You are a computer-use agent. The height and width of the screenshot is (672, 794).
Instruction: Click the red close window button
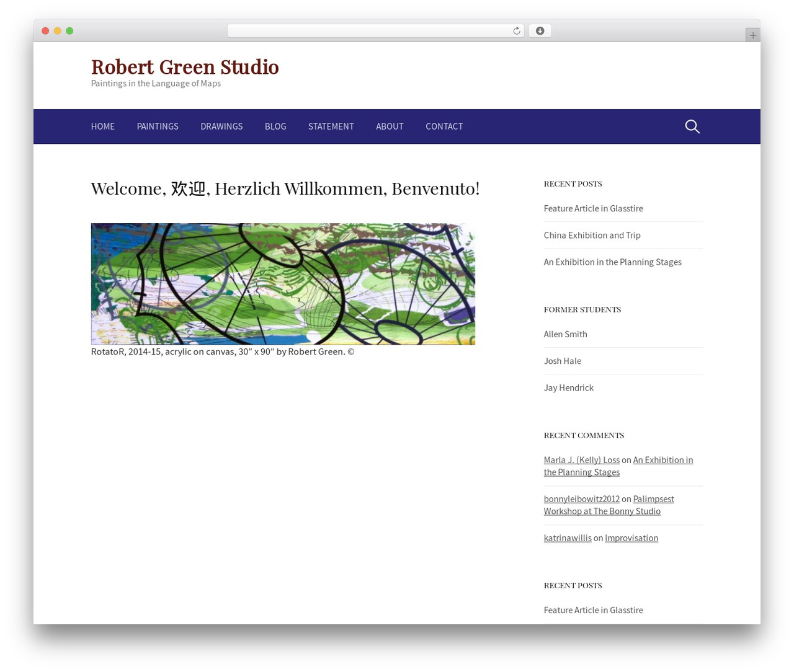coord(45,31)
